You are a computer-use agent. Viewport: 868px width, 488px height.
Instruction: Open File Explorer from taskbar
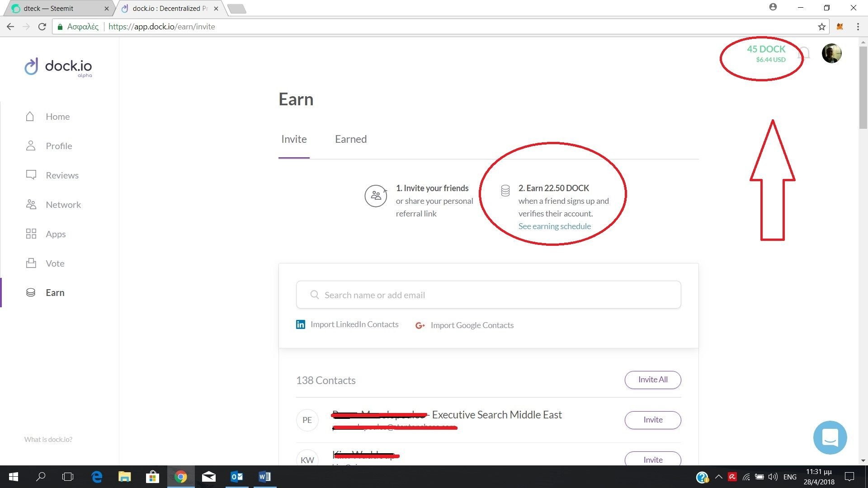[x=124, y=477]
